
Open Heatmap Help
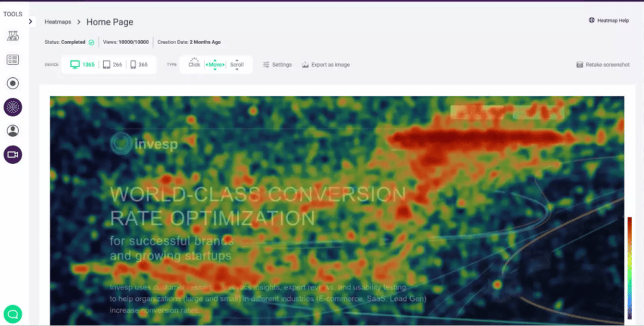[609, 20]
